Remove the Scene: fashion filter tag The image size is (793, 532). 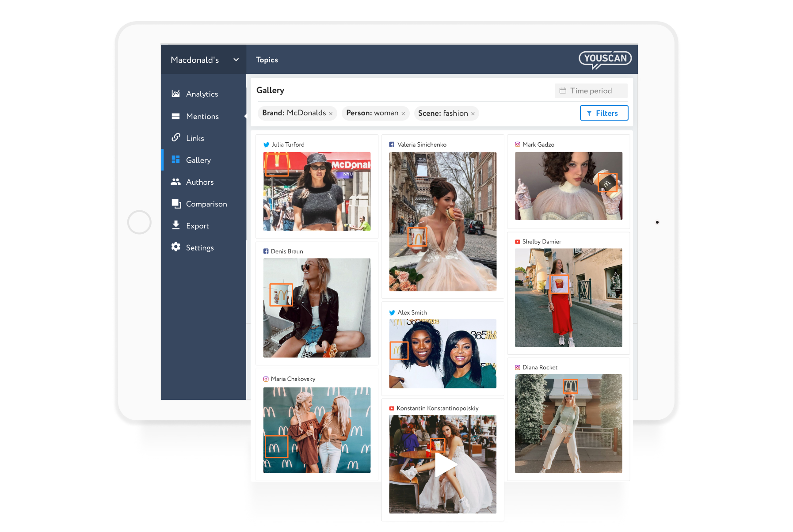pyautogui.click(x=473, y=114)
